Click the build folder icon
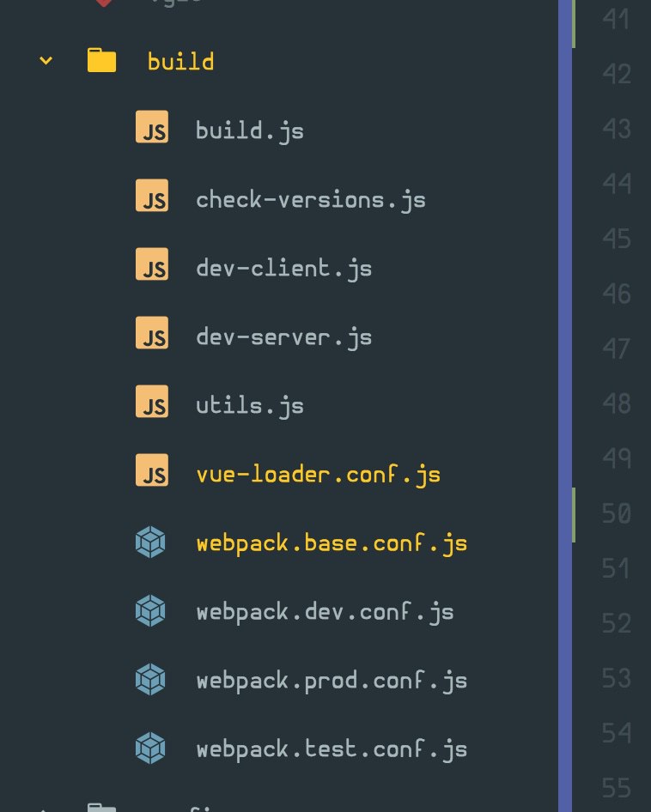Screen dimensions: 651x812 (x=101, y=61)
